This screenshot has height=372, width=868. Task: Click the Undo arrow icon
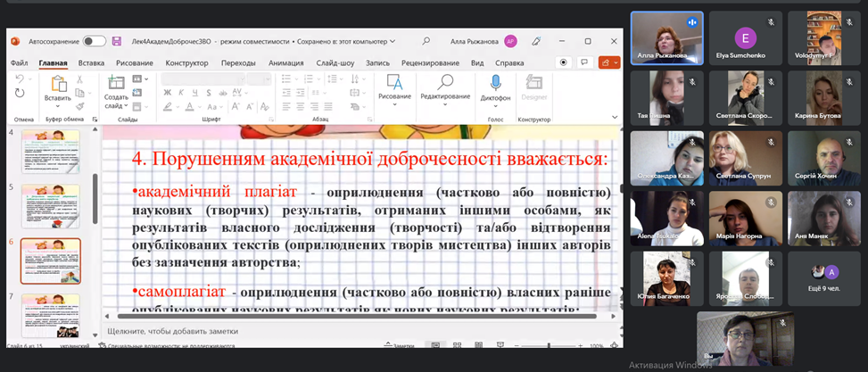click(x=21, y=80)
